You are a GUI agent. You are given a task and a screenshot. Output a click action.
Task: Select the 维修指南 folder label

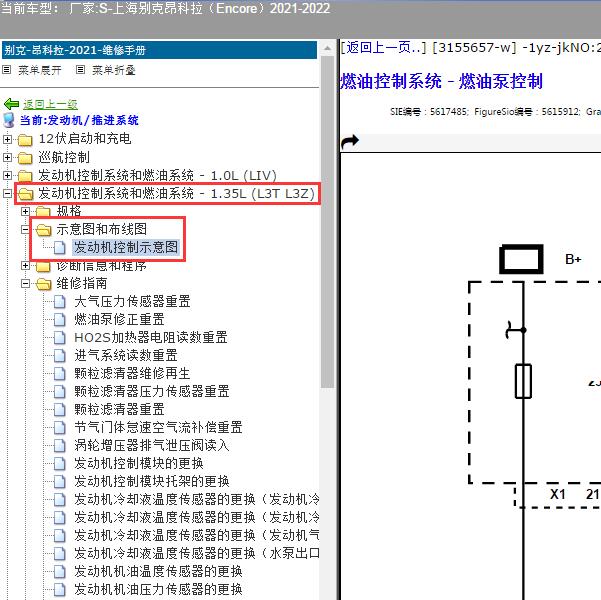pyautogui.click(x=82, y=283)
